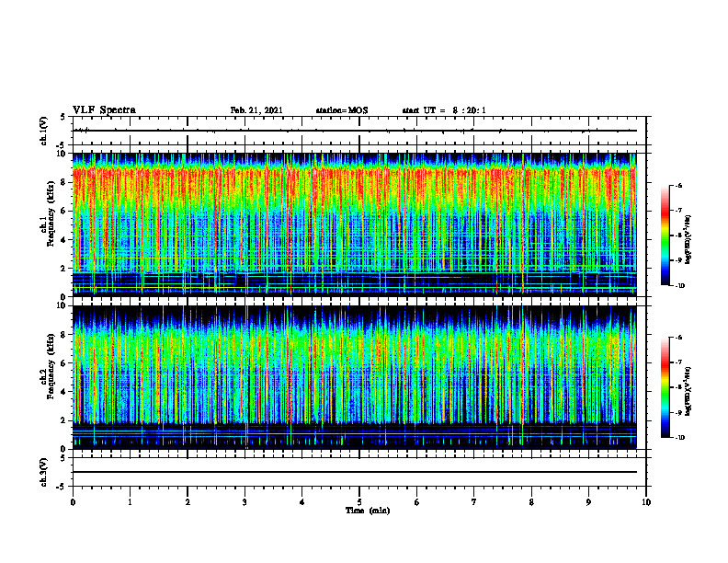Viewport: 728px width, 563px height.
Task: Click the "ch.3(V)" axis label
Action: click(x=43, y=472)
